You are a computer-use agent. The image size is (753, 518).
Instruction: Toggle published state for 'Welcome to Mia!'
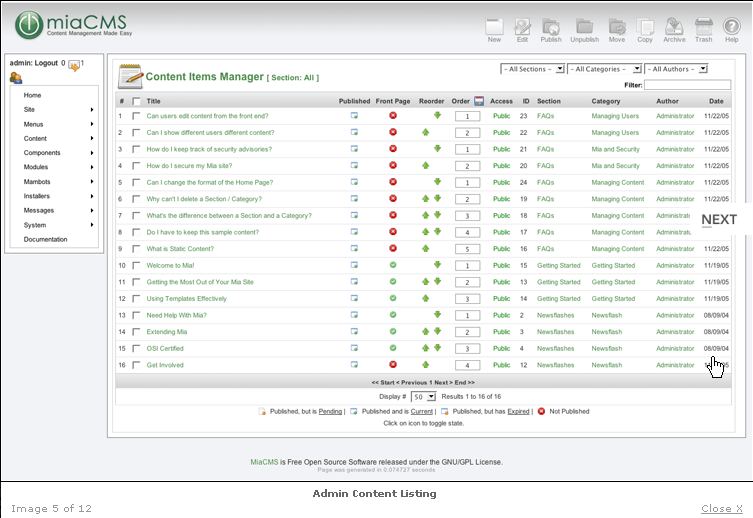click(354, 265)
